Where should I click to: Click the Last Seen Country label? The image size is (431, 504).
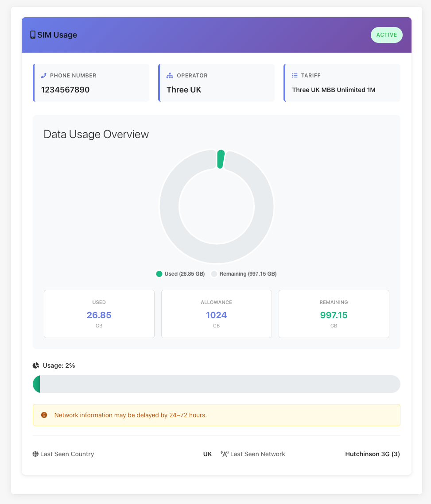pyautogui.click(x=67, y=454)
